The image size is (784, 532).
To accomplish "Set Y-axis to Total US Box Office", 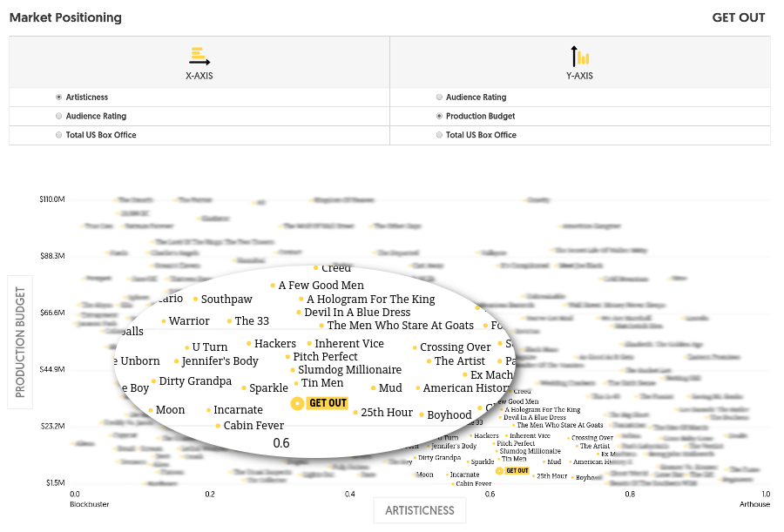I will (439, 135).
